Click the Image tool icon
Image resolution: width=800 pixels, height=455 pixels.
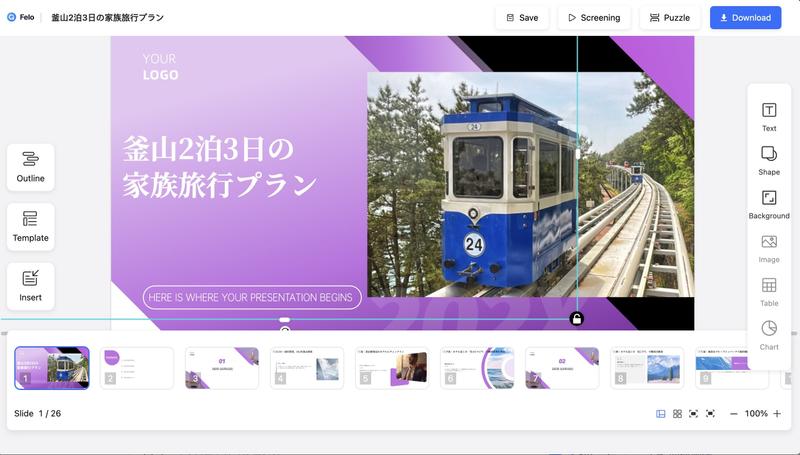coord(768,247)
